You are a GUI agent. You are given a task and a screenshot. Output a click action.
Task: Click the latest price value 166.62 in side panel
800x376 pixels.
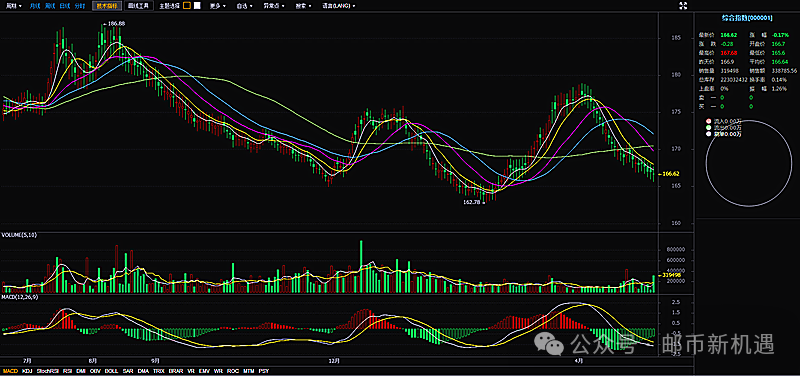click(x=729, y=35)
